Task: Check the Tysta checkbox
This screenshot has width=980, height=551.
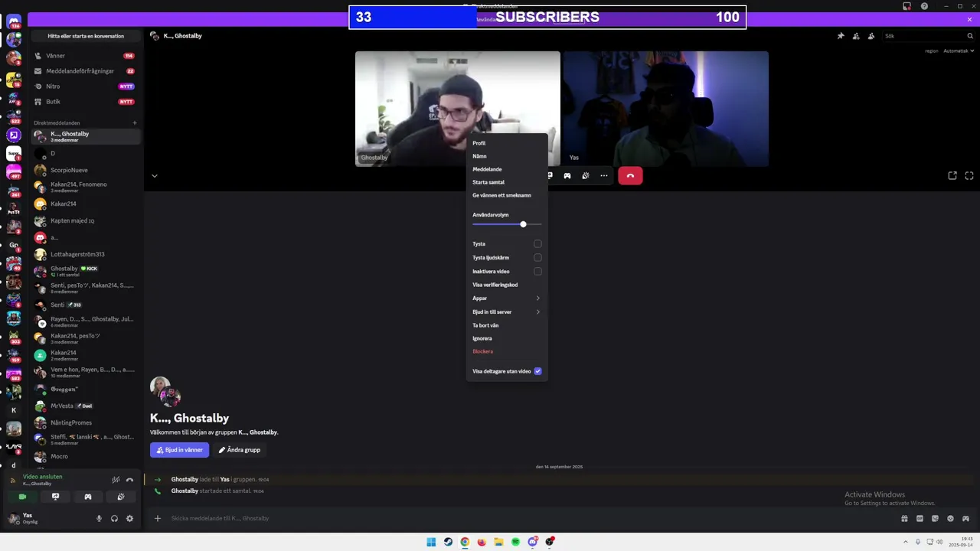Action: pyautogui.click(x=537, y=244)
